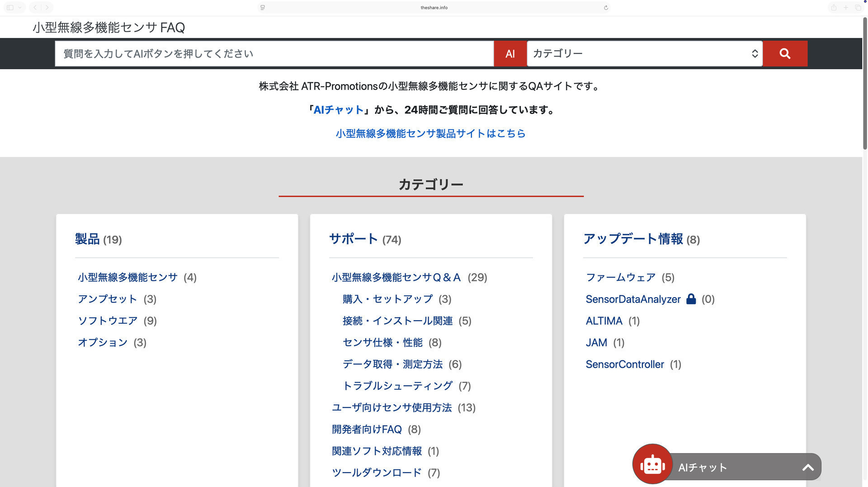Open a new tab with plus icon
Viewport: 868px width, 487px height.
846,8
